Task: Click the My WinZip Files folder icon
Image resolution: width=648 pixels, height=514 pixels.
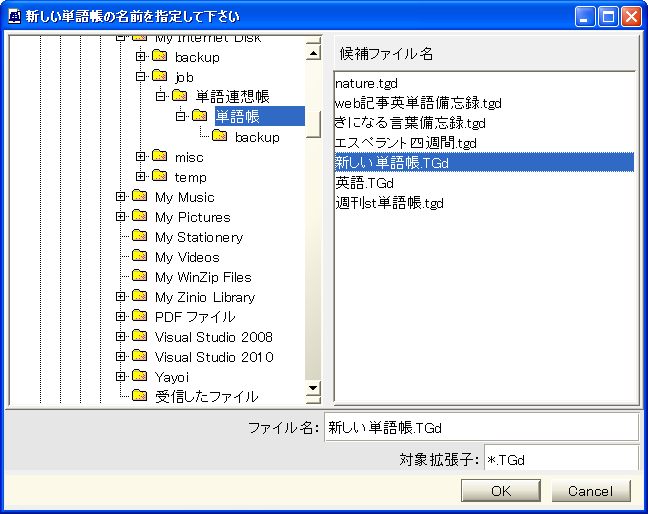Action: tap(140, 276)
